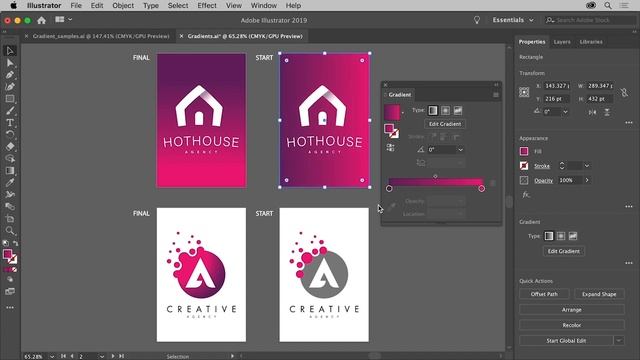Switch to Gradient_samples.ai document tab

click(101, 36)
